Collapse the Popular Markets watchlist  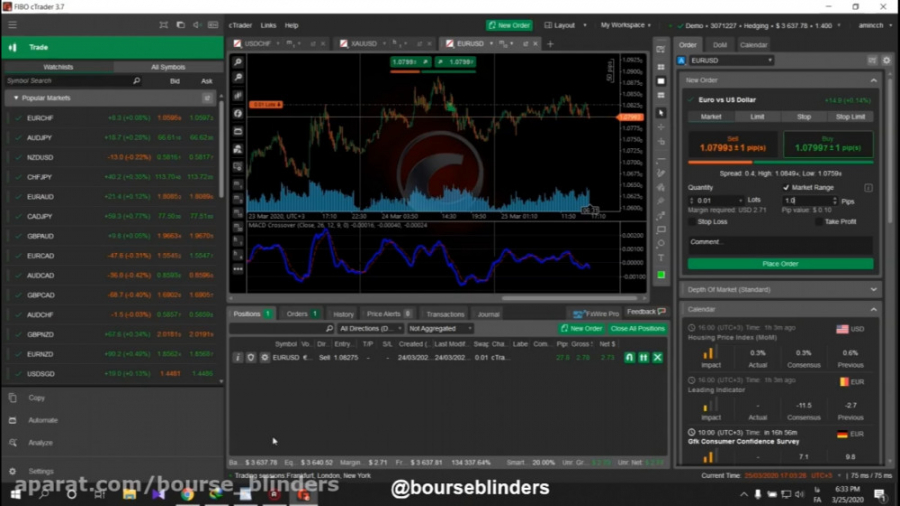[16, 98]
